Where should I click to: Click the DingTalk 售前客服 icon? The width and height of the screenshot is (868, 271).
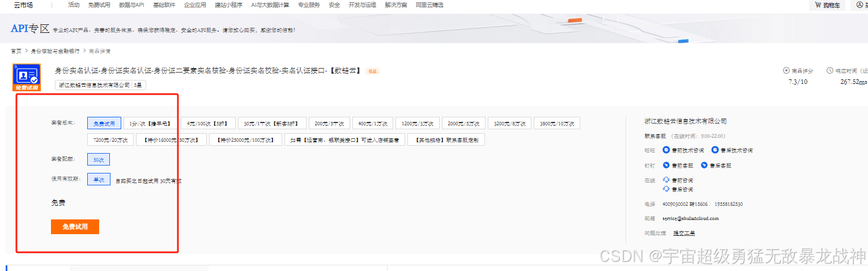tap(666, 165)
